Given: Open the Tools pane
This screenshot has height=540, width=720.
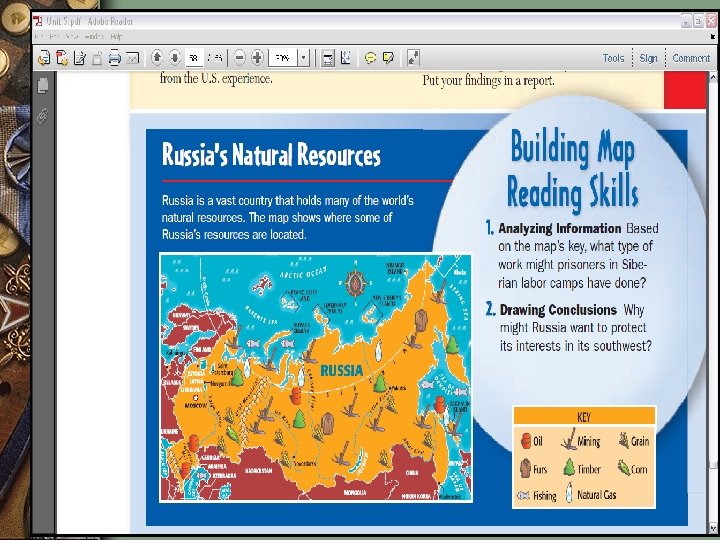Looking at the screenshot, I should click(x=613, y=58).
